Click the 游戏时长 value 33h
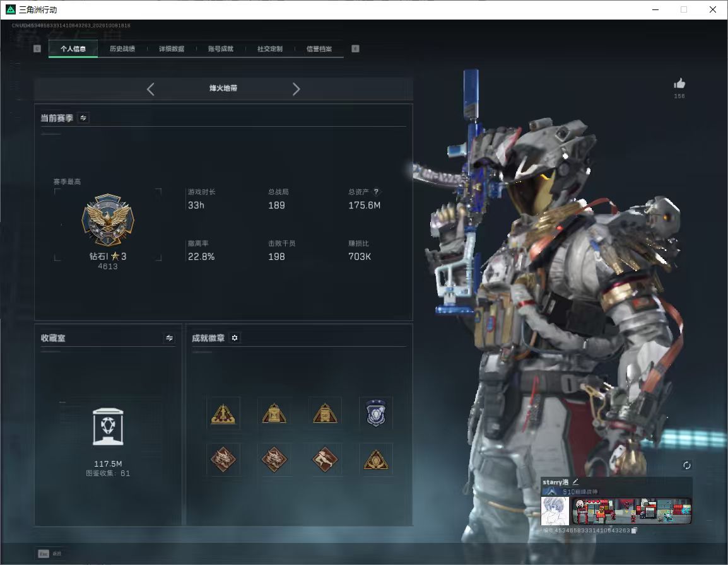This screenshot has width=728, height=565. (196, 205)
